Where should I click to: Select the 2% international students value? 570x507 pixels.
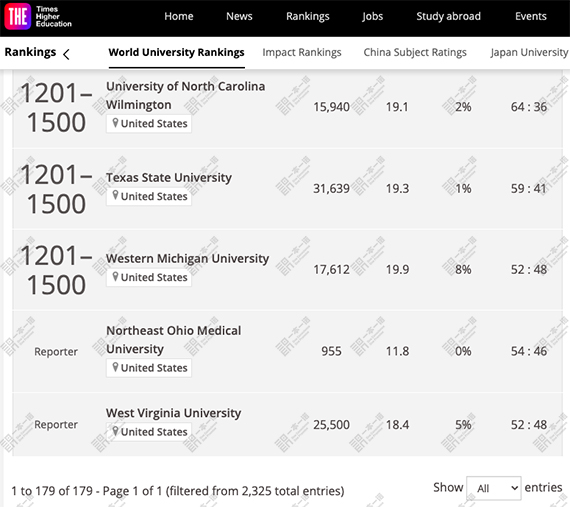tap(463, 107)
